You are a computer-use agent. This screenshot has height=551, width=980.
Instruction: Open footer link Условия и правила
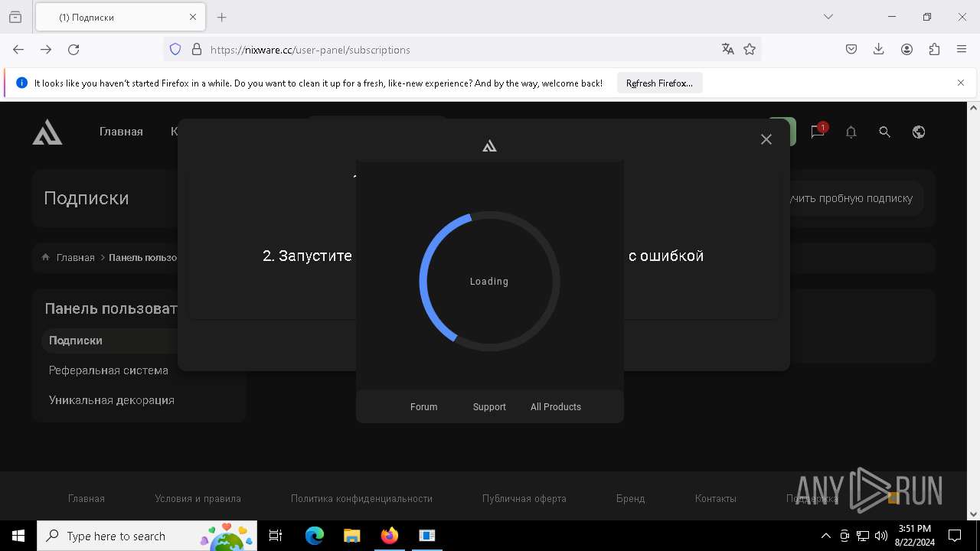point(198,498)
